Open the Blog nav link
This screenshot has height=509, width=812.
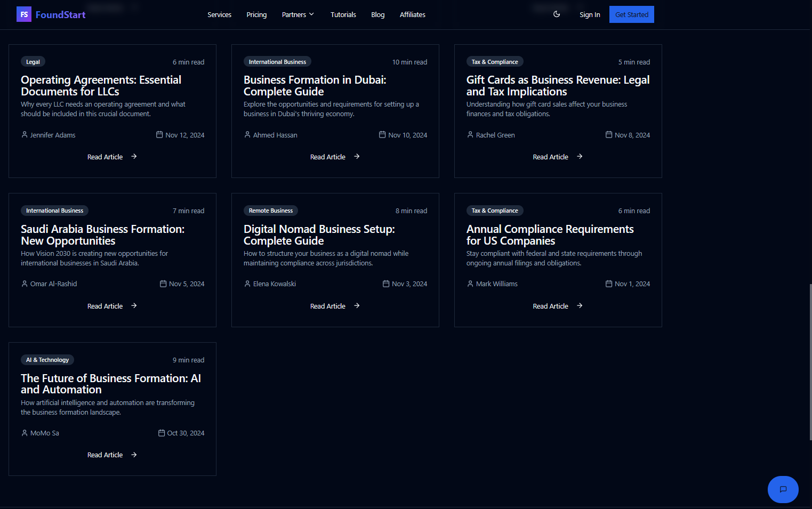[x=378, y=14]
